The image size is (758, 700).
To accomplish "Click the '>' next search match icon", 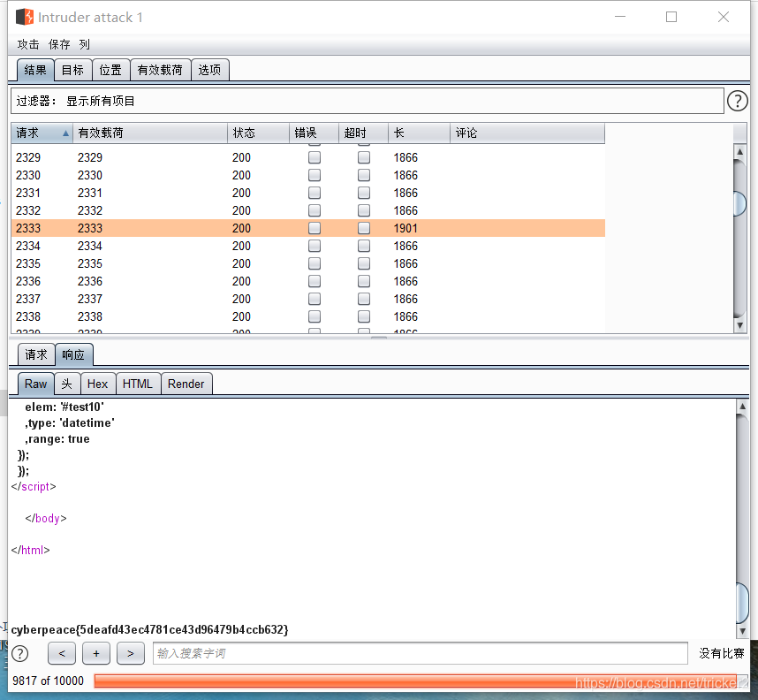I will click(130, 653).
